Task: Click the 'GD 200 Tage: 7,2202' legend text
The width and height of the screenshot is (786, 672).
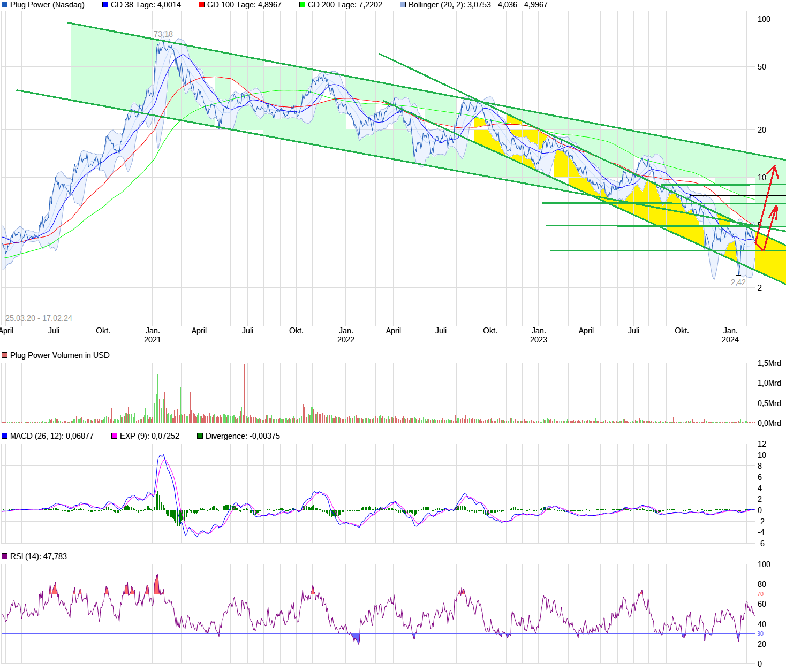Action: click(345, 5)
